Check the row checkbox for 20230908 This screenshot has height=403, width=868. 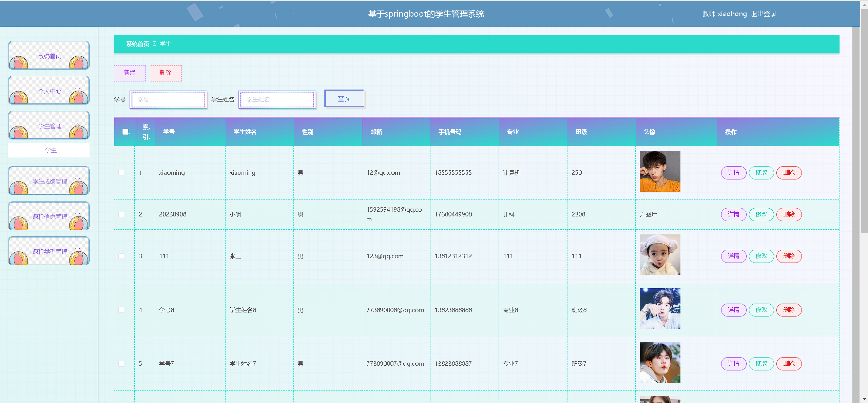121,214
